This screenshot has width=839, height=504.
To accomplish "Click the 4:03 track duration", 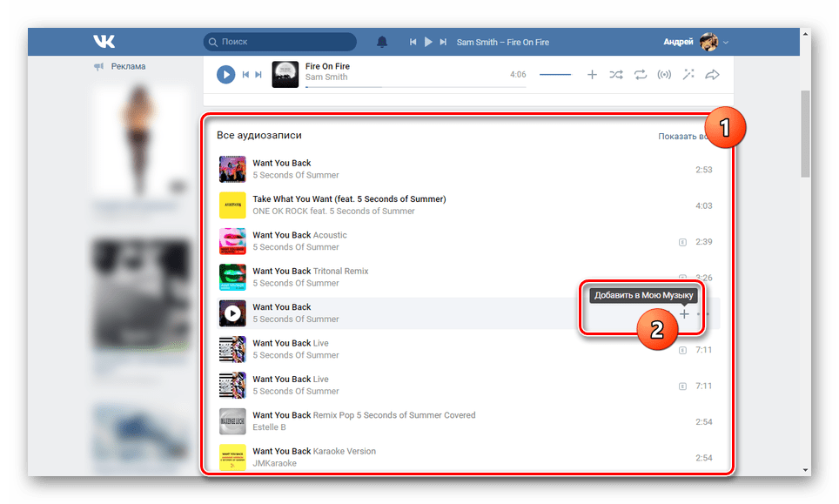I will point(703,206).
